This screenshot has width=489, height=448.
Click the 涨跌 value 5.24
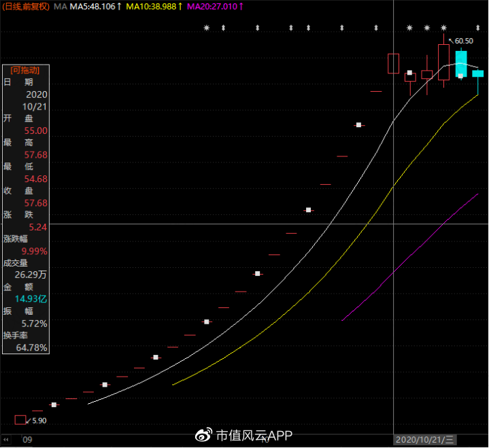[38, 227]
